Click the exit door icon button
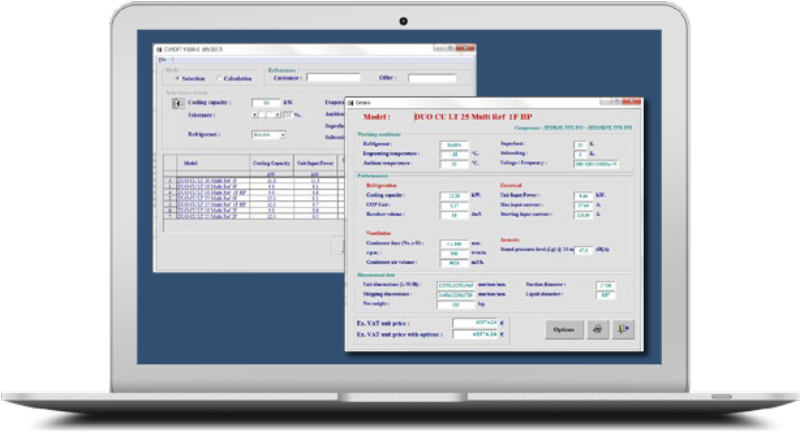The width and height of the screenshot is (800, 432). pyautogui.click(x=623, y=329)
